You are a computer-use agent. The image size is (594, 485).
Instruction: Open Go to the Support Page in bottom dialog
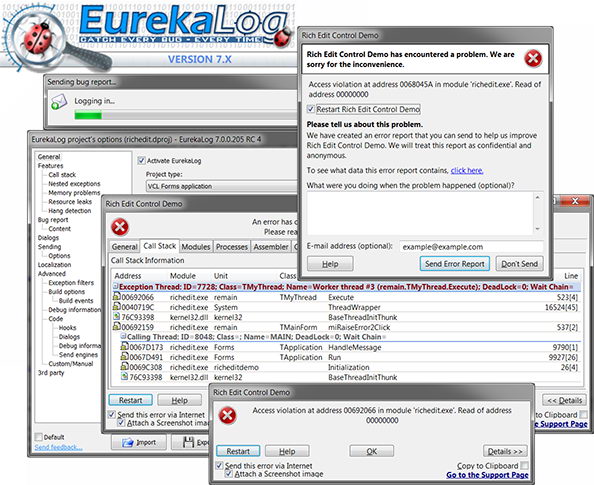(x=487, y=475)
